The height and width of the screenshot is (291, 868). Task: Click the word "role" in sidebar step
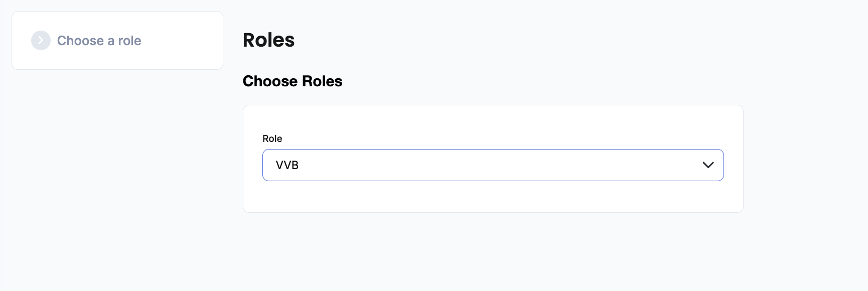129,41
